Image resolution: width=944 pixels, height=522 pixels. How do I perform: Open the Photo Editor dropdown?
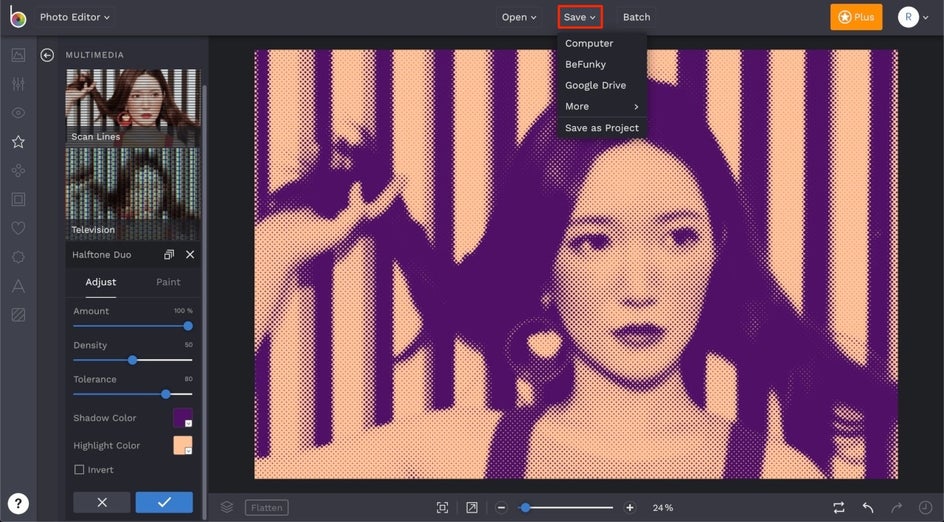(x=75, y=17)
